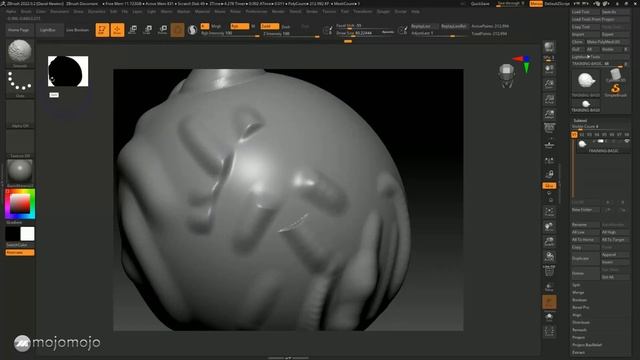Click the QuickSave button
Viewport: 640px width, 360px height.
pyautogui.click(x=480, y=4)
